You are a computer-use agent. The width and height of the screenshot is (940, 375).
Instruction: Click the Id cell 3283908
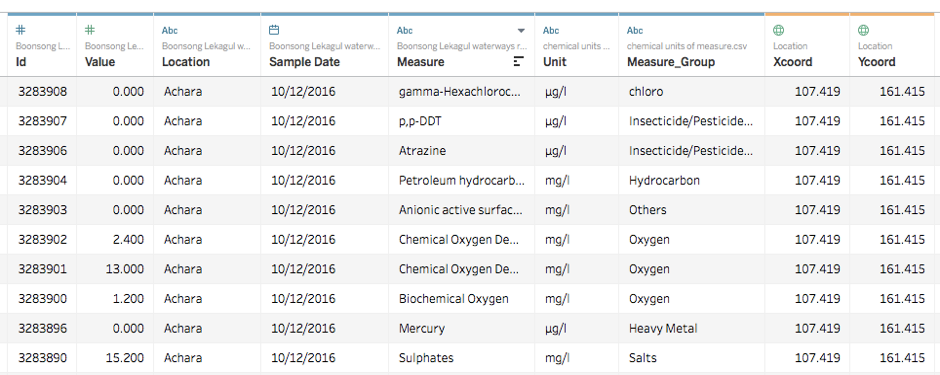coord(43,92)
